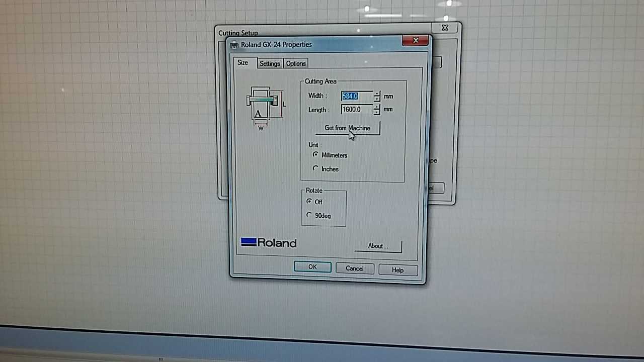Confirm with the OK button
644x362 pixels.
[x=312, y=267]
